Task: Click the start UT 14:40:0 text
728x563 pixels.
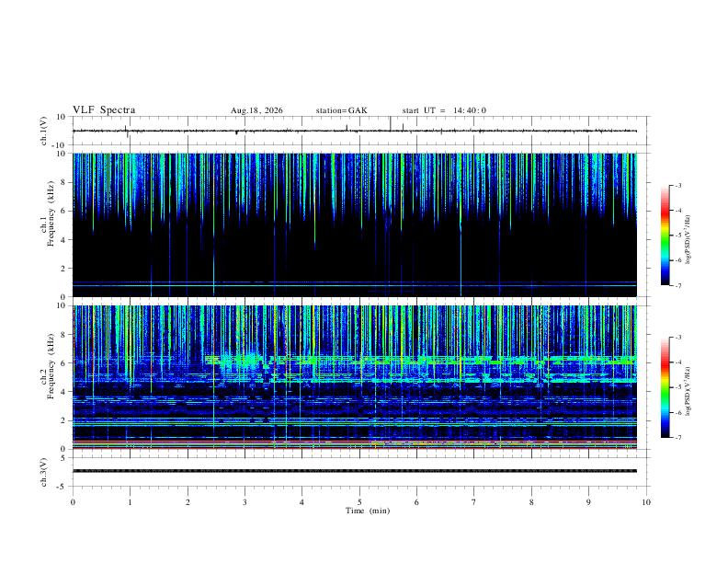Action: click(444, 110)
